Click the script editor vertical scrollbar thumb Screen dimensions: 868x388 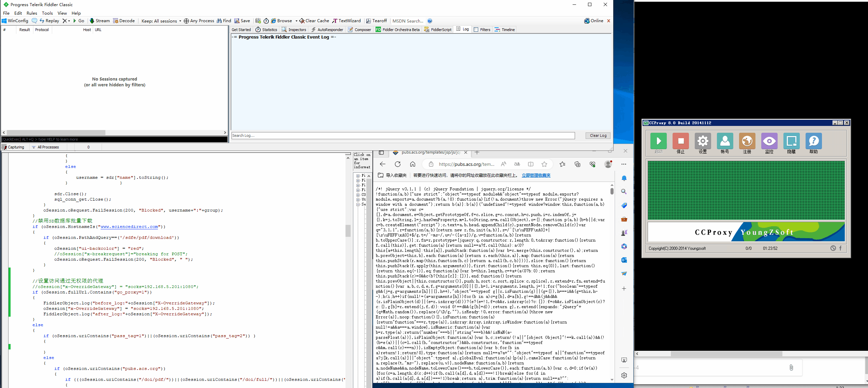click(x=348, y=231)
